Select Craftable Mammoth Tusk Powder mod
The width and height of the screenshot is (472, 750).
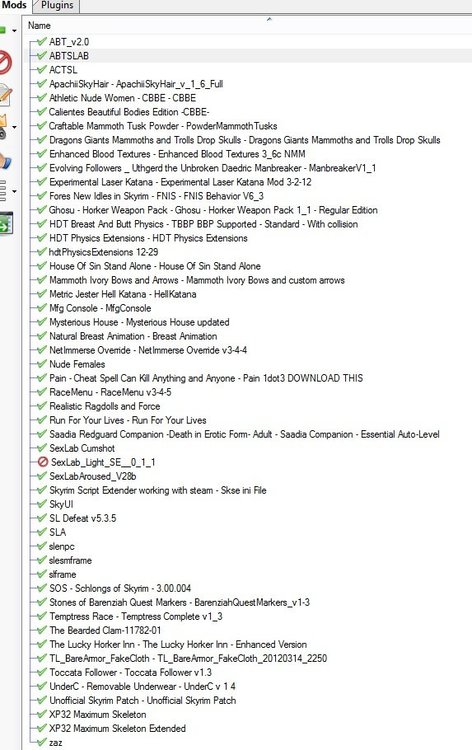[x=163, y=126]
